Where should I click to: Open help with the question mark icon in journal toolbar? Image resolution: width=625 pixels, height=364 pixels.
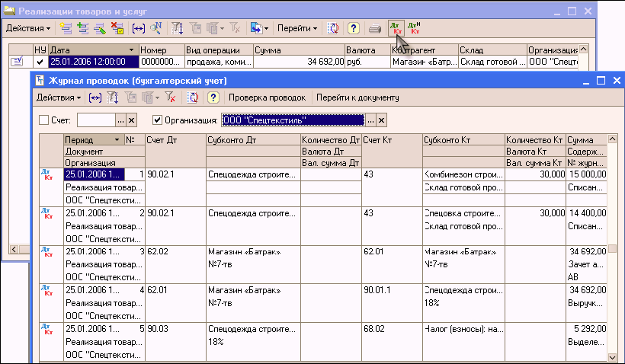pyautogui.click(x=213, y=97)
